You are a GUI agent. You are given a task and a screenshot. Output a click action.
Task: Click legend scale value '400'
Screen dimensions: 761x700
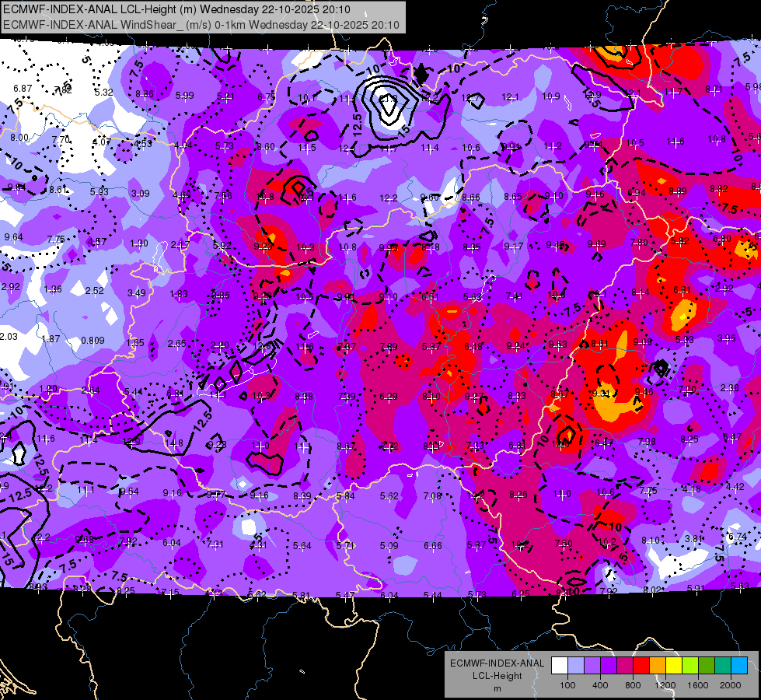click(x=600, y=685)
